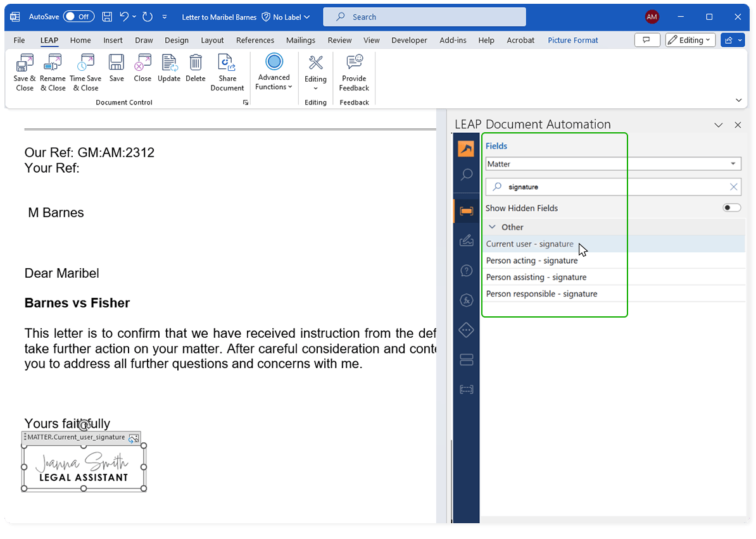
Task: Click the search magnifier icon in LEAP sidebar
Action: tap(466, 175)
